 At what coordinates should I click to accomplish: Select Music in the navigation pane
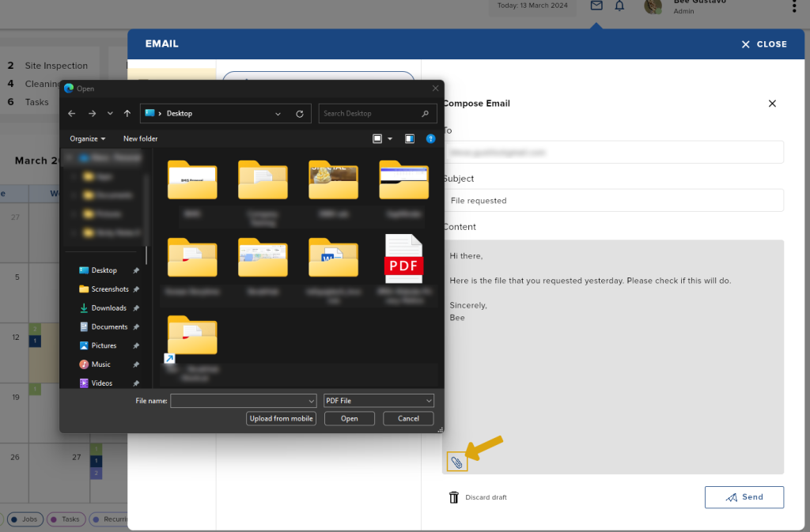click(x=100, y=364)
